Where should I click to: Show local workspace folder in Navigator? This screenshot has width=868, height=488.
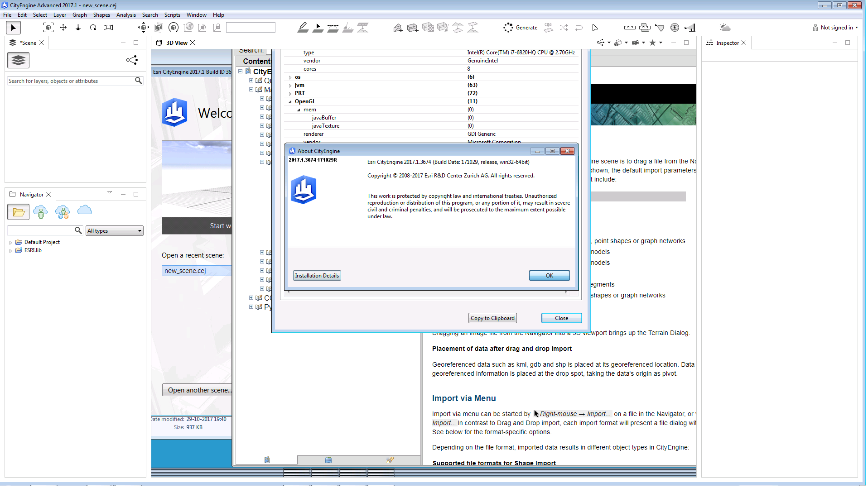coord(19,211)
